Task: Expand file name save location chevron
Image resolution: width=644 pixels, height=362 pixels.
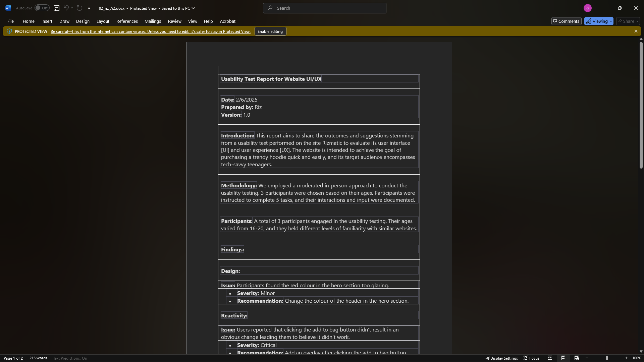Action: pos(193,8)
